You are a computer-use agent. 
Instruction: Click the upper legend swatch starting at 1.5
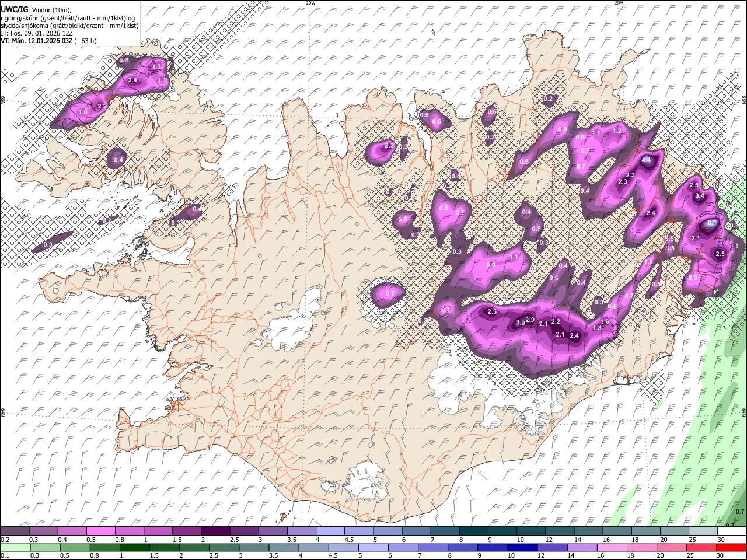[x=186, y=531]
